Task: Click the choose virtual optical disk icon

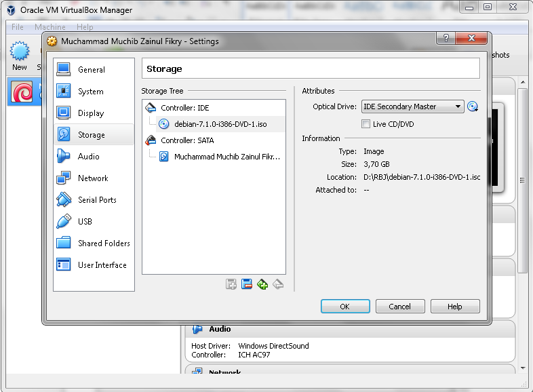Action: coord(473,106)
